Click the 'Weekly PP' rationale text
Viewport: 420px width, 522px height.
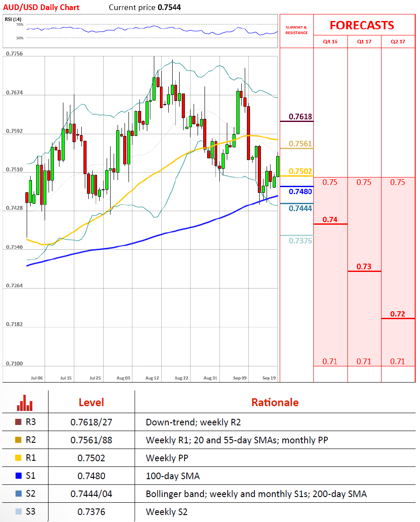tap(167, 458)
